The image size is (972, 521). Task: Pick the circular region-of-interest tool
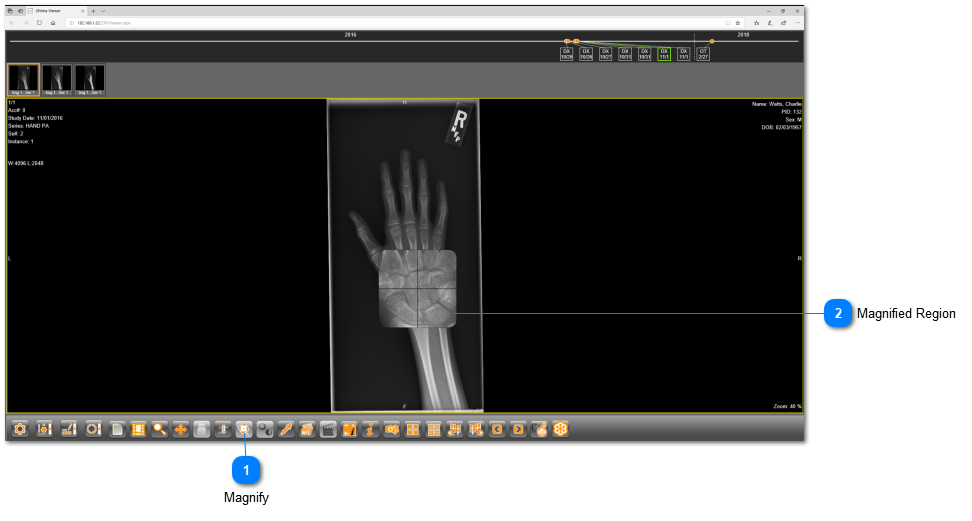(x=93, y=429)
